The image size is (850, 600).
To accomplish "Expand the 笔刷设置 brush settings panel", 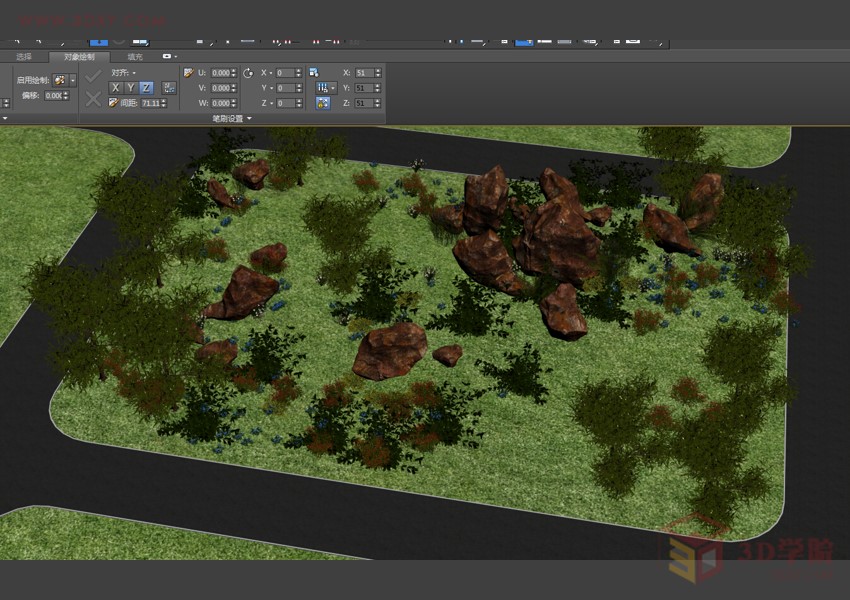I will 231,118.
